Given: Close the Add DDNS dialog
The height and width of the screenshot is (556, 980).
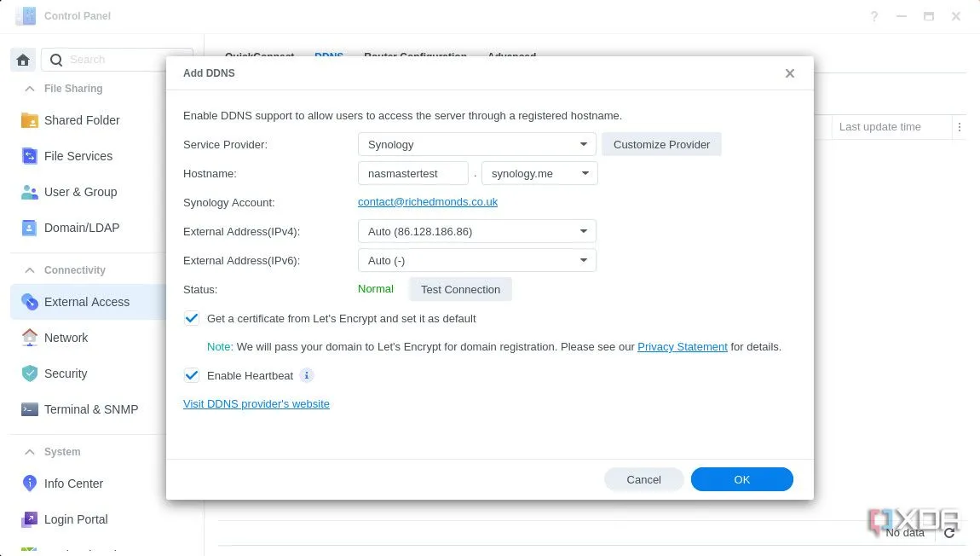Looking at the screenshot, I should pyautogui.click(x=790, y=73).
